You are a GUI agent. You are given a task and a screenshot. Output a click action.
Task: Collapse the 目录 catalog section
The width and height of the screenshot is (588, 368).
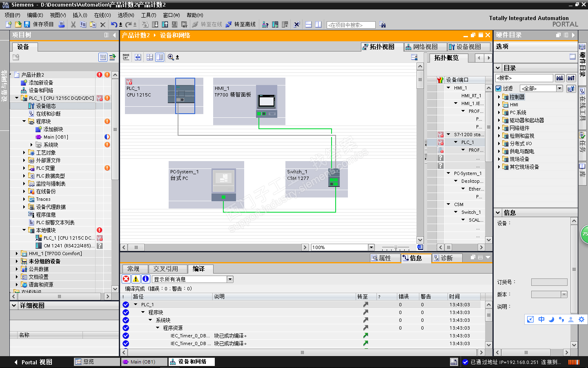(x=498, y=68)
